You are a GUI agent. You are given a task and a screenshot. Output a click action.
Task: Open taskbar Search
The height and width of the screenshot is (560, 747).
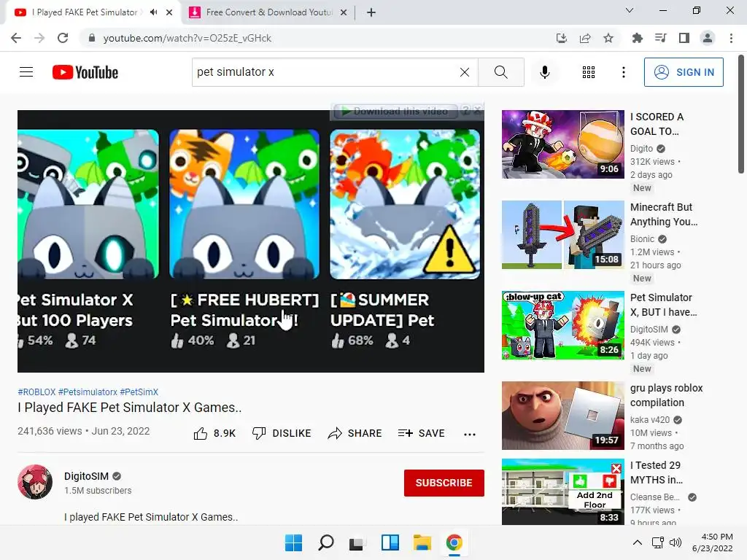[x=326, y=542]
